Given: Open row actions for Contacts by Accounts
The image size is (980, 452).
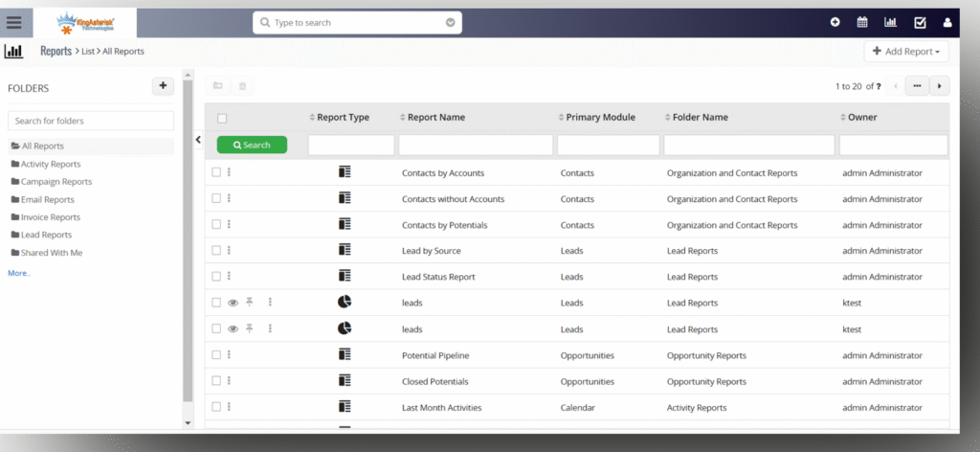Looking at the screenshot, I should click(x=229, y=172).
